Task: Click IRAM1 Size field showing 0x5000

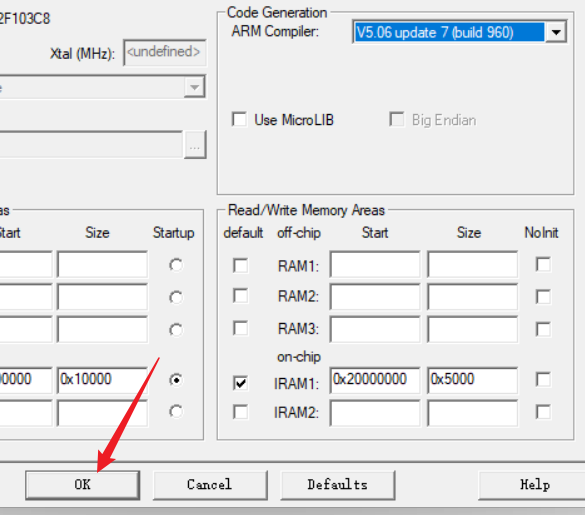Action: (472, 380)
